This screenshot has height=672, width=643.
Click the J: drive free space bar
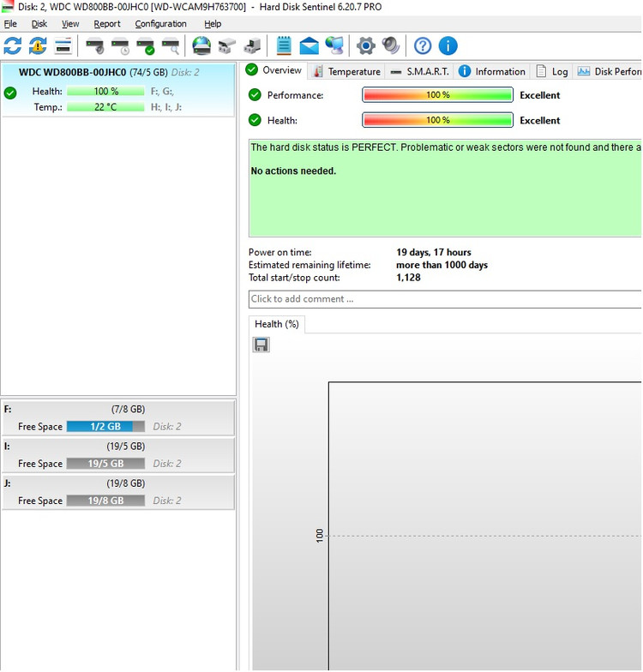106,501
